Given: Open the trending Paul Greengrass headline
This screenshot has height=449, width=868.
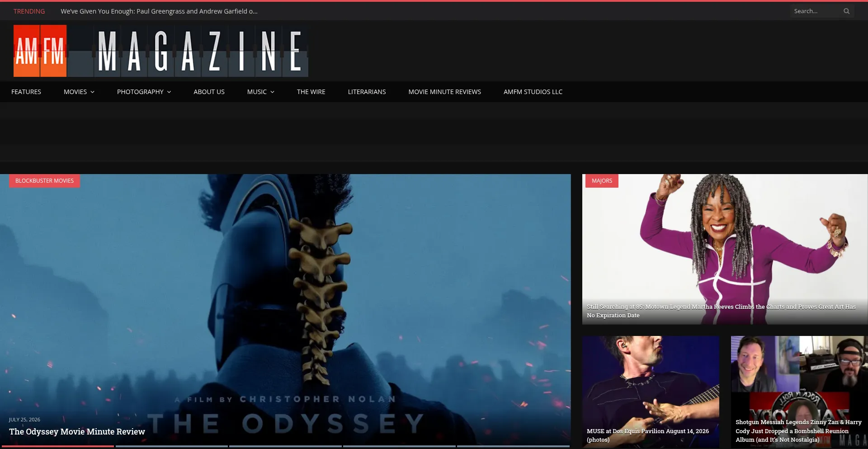Looking at the screenshot, I should (x=159, y=11).
